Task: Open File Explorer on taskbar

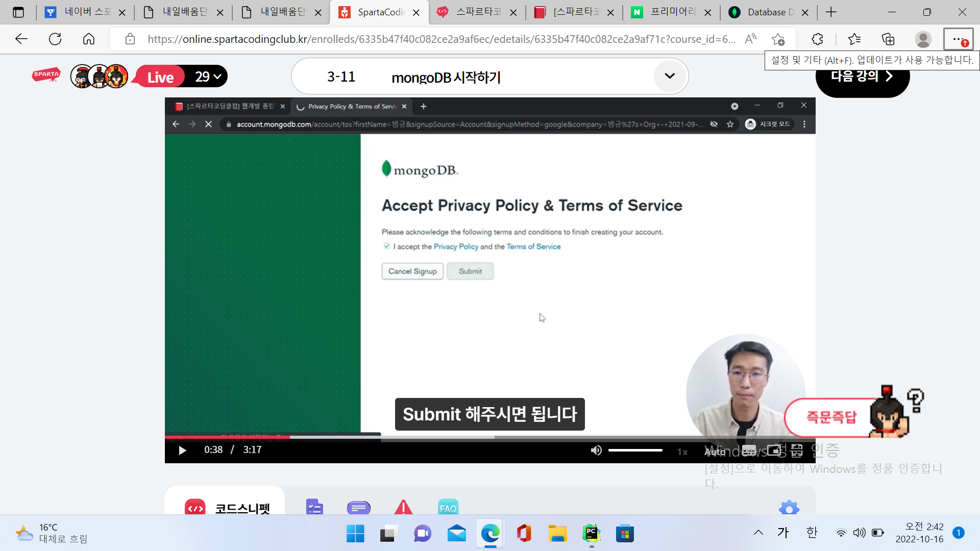Action: (557, 534)
